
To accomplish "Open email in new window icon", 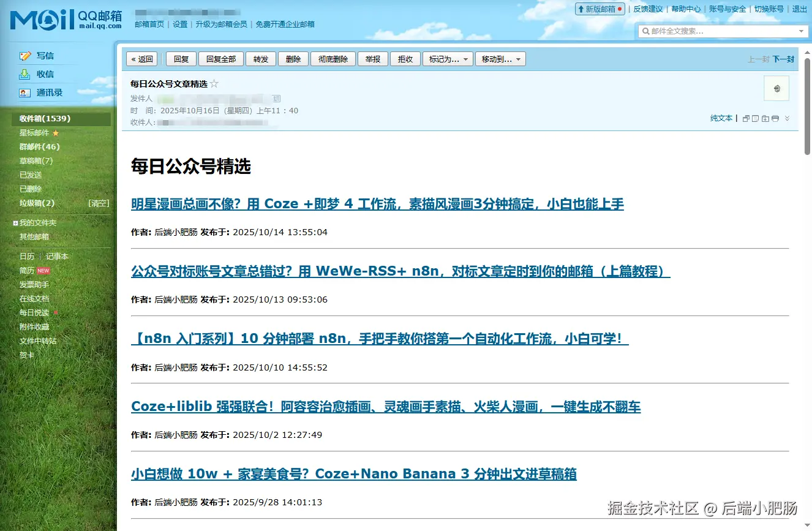I will (746, 118).
